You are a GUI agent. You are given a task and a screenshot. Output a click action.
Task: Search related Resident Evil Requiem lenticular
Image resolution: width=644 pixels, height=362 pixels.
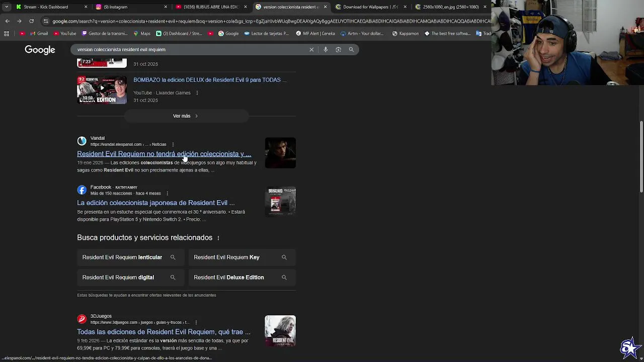coord(130,257)
